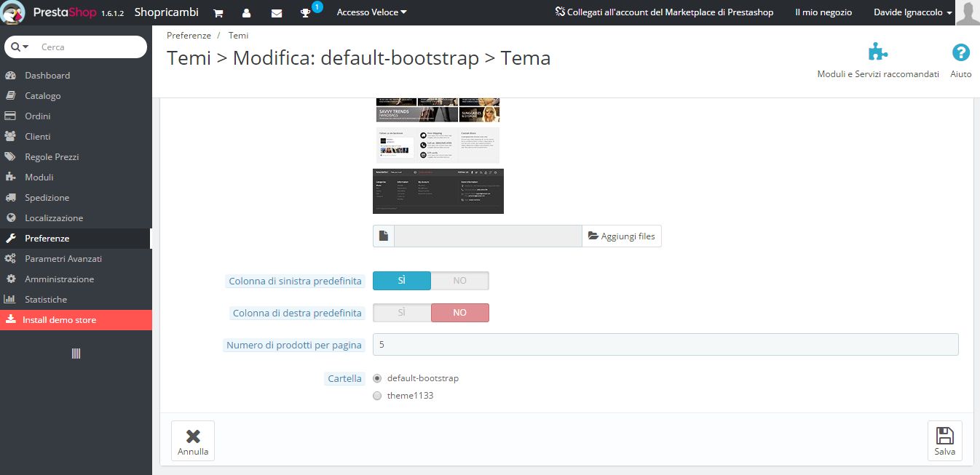Click the Statistiche bar chart icon

(11, 300)
